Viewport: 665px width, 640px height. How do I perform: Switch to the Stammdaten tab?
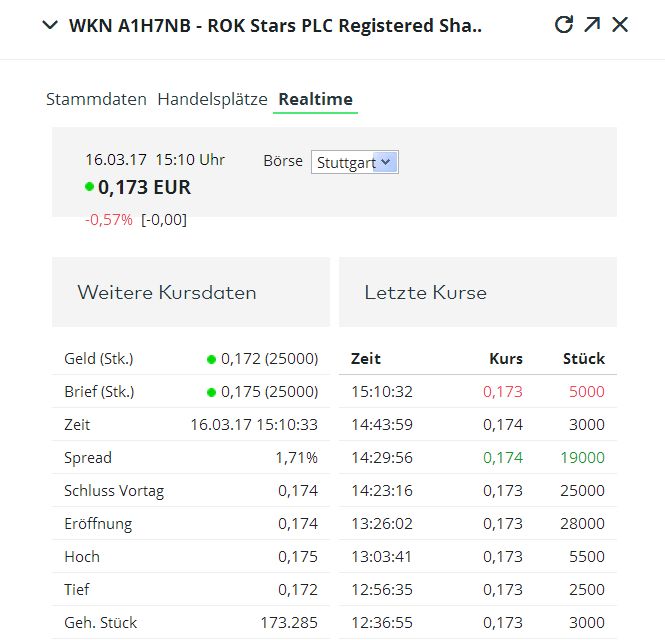pyautogui.click(x=96, y=99)
